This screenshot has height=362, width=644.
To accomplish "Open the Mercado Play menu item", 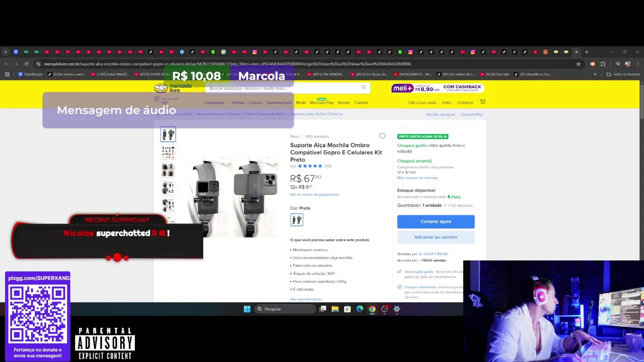I will (321, 103).
